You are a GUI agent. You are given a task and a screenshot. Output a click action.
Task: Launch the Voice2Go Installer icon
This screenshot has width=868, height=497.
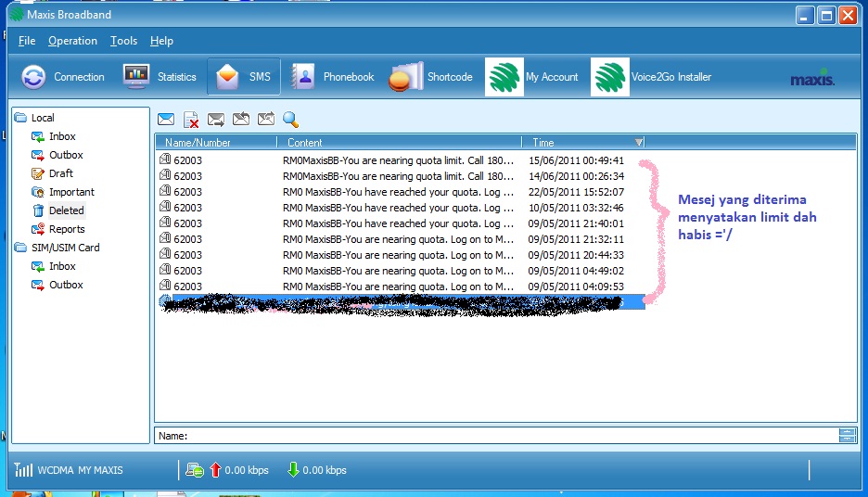[610, 77]
